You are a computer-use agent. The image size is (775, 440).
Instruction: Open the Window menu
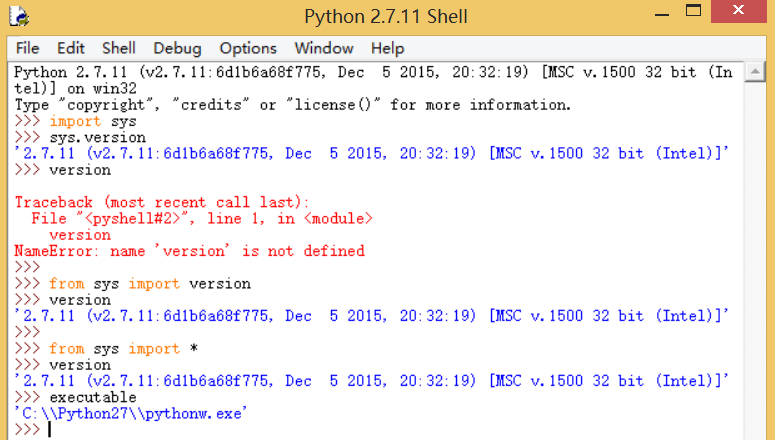click(x=324, y=48)
